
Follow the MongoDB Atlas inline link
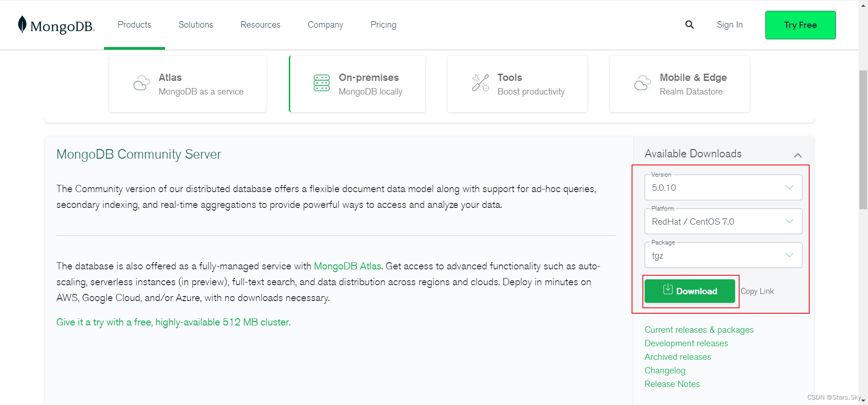click(347, 266)
